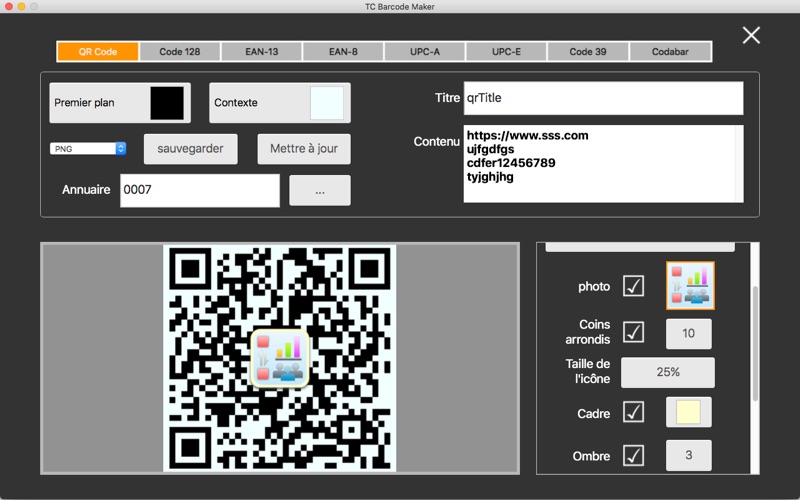
Task: Toggle the Coins arrondis checkbox
Action: [x=633, y=332]
